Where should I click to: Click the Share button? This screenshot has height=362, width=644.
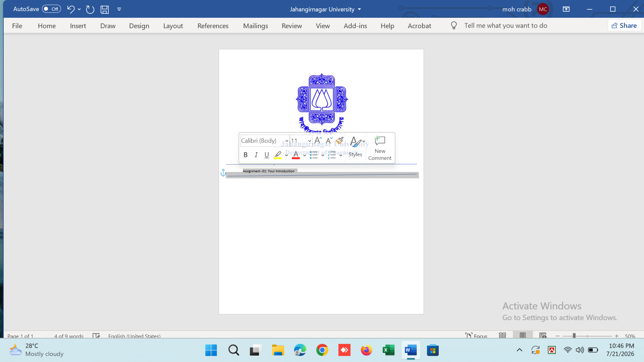click(624, 25)
